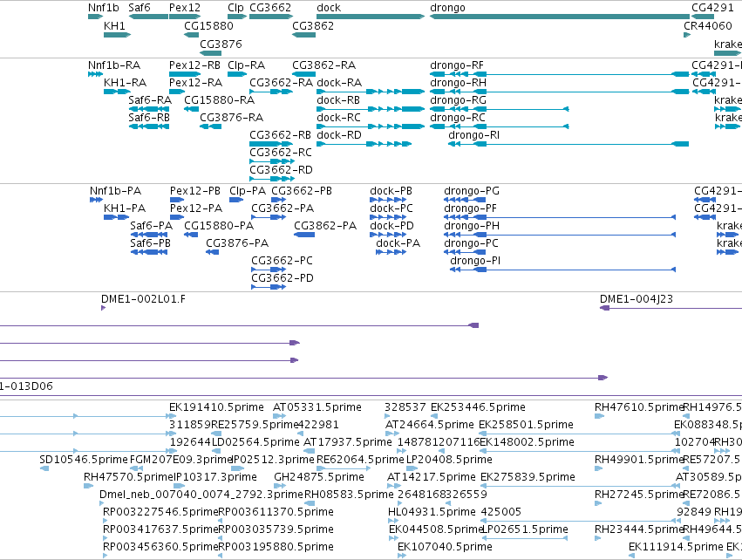742x560 pixels.
Task: Click transcript drongo-RH
Action: [458, 82]
